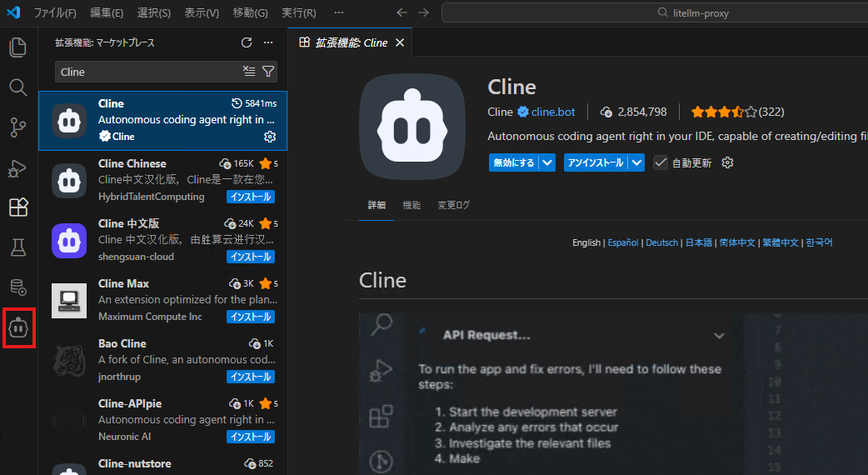Open the 简体中文 readme link
Screen dimensions: 868x475
click(x=737, y=242)
